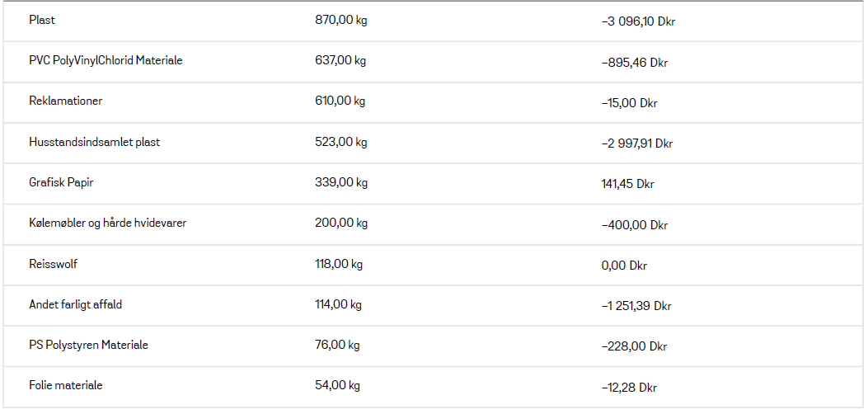Select Andet farligt affald row
This screenshot has width=868, height=414.
click(433, 305)
